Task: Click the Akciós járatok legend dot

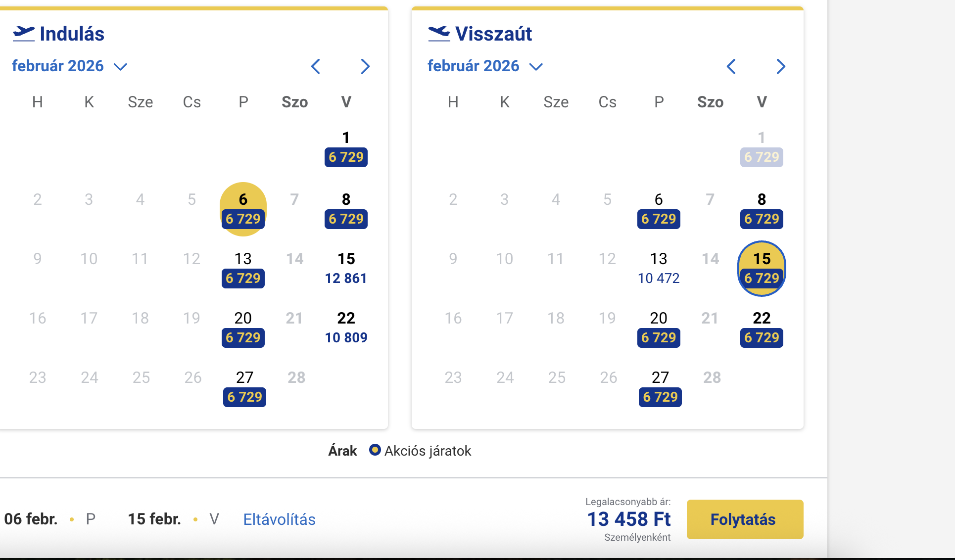Action: click(x=375, y=450)
